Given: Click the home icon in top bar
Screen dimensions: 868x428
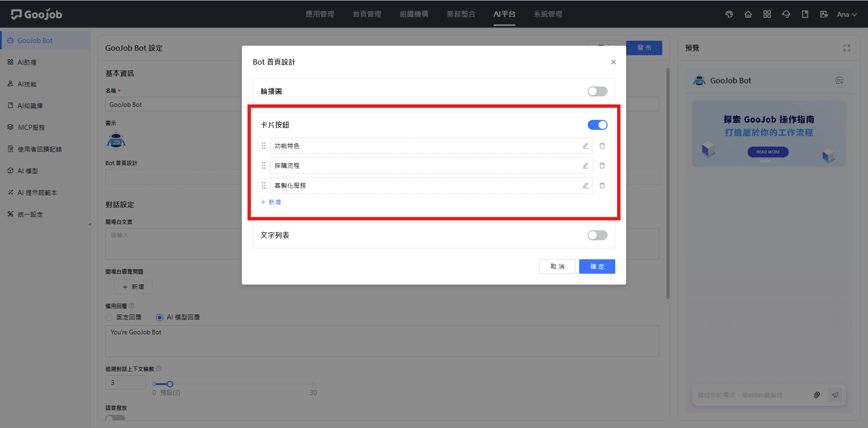Looking at the screenshot, I should (748, 14).
